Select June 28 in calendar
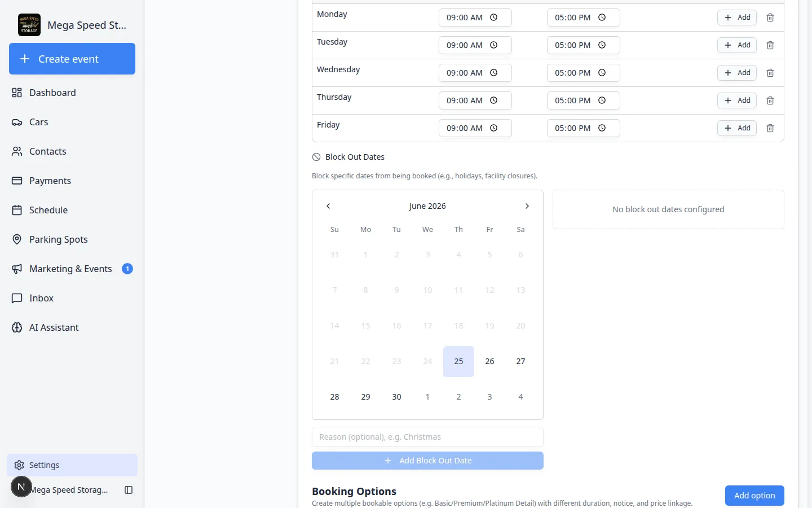812x508 pixels. coord(334,397)
